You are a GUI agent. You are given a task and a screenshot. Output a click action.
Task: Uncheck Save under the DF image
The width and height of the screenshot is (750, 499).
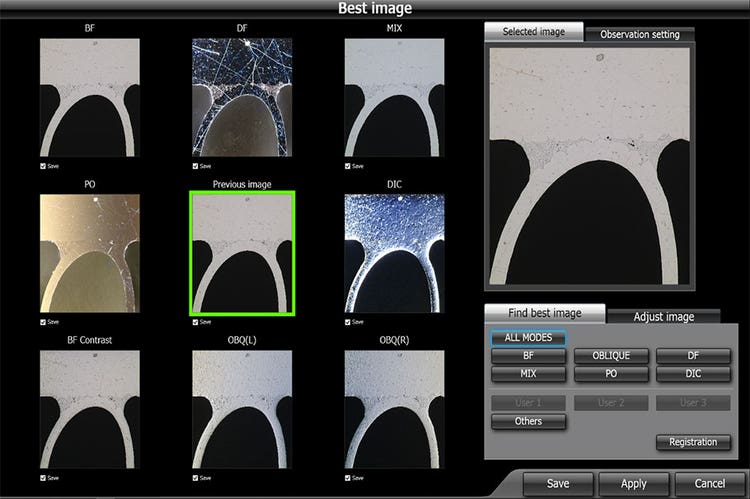195,166
